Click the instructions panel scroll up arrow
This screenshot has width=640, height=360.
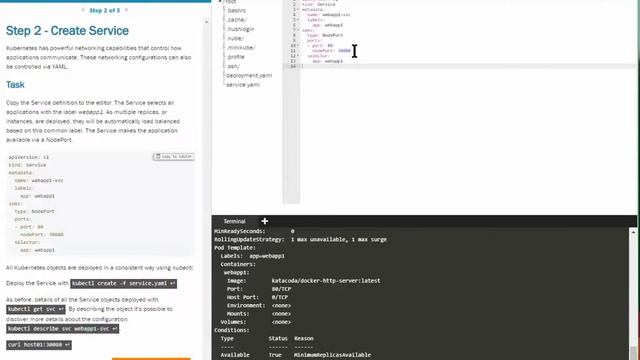(206, 22)
